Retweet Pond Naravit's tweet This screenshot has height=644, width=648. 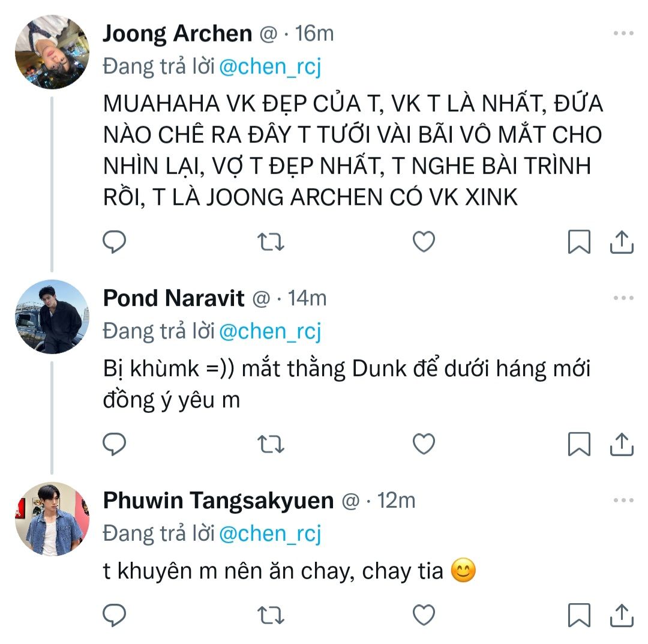pyautogui.click(x=271, y=444)
